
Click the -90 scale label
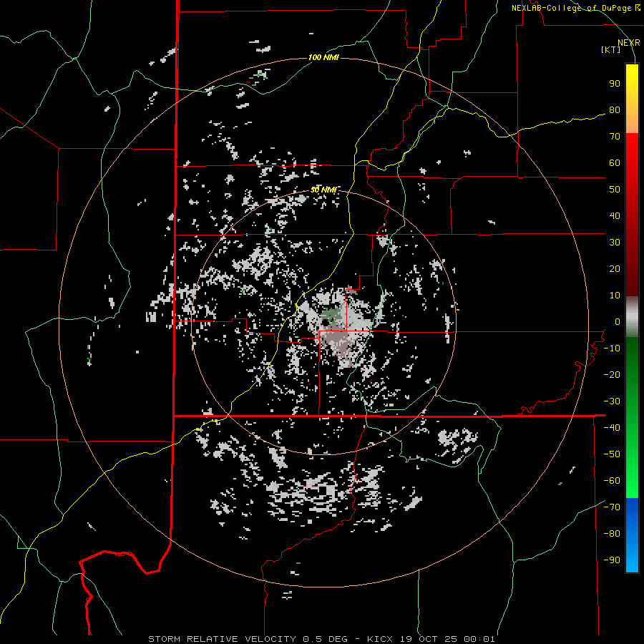(x=612, y=560)
